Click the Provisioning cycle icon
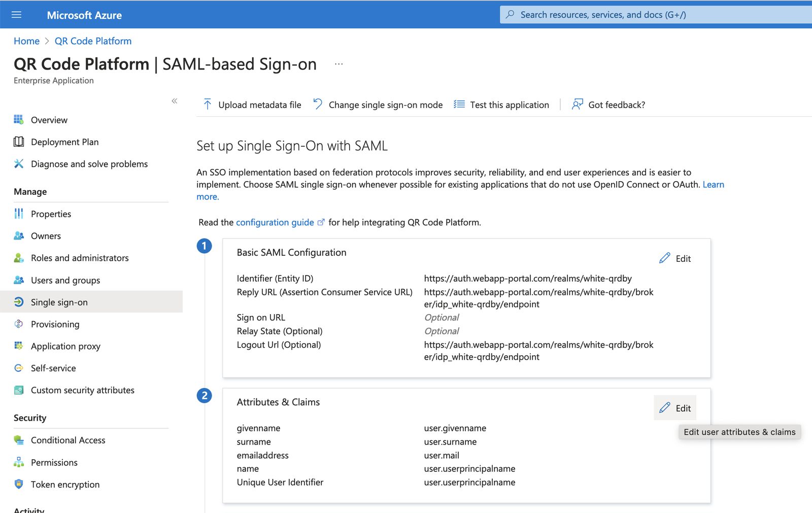Screen dimensions: 812x513 [x=19, y=324]
